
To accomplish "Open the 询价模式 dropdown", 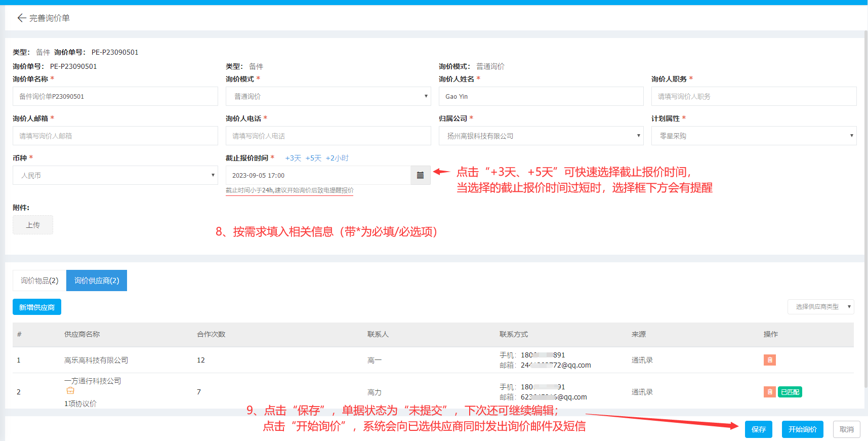I will pos(328,96).
